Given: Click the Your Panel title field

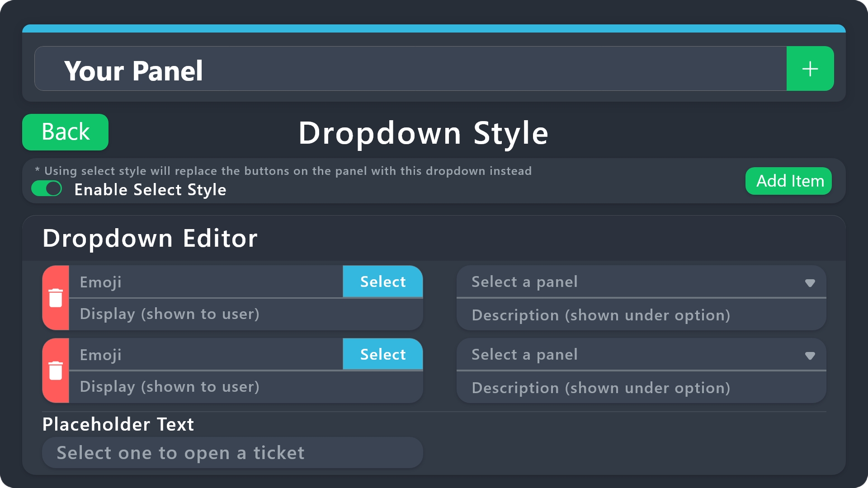Looking at the screenshot, I should pyautogui.click(x=410, y=69).
